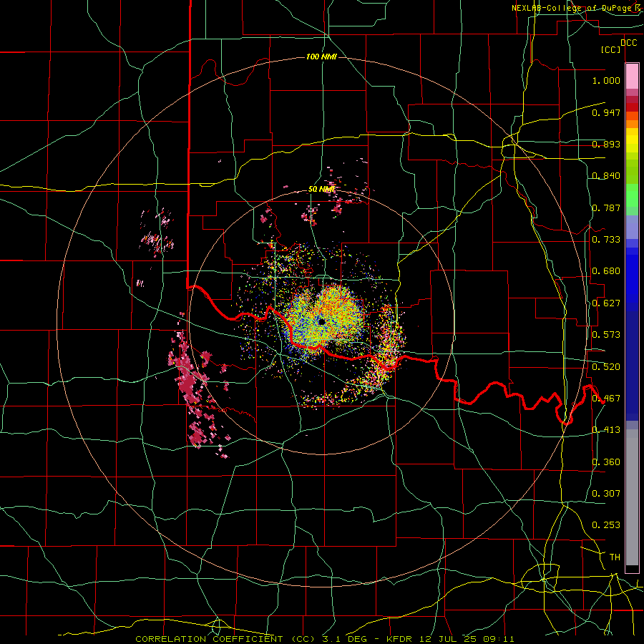Click the 100 NMI range ring label
The width and height of the screenshot is (644, 644).
pyautogui.click(x=321, y=57)
